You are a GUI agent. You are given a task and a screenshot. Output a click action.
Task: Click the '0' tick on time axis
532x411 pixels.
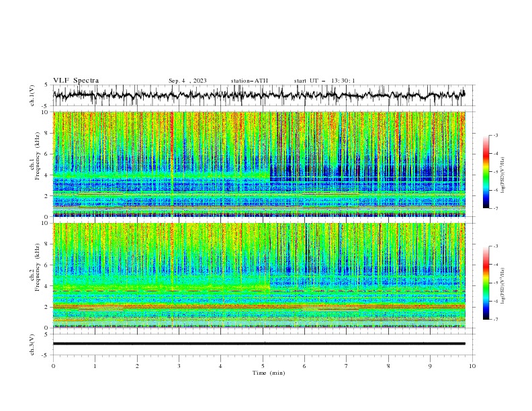53,366
